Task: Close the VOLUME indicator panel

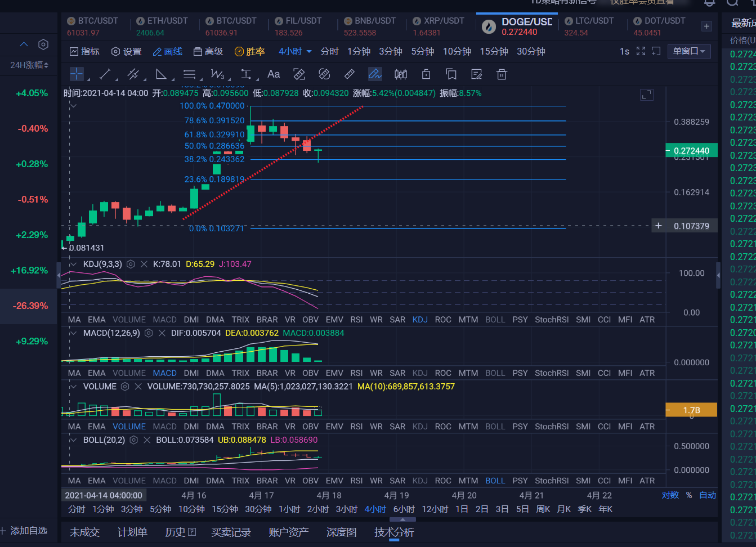Action: pos(138,387)
